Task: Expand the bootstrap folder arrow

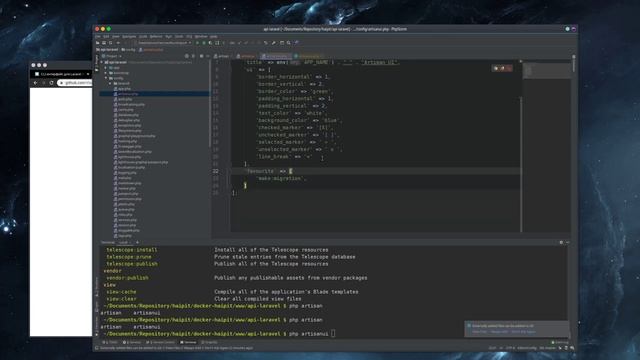Action: tap(106, 73)
